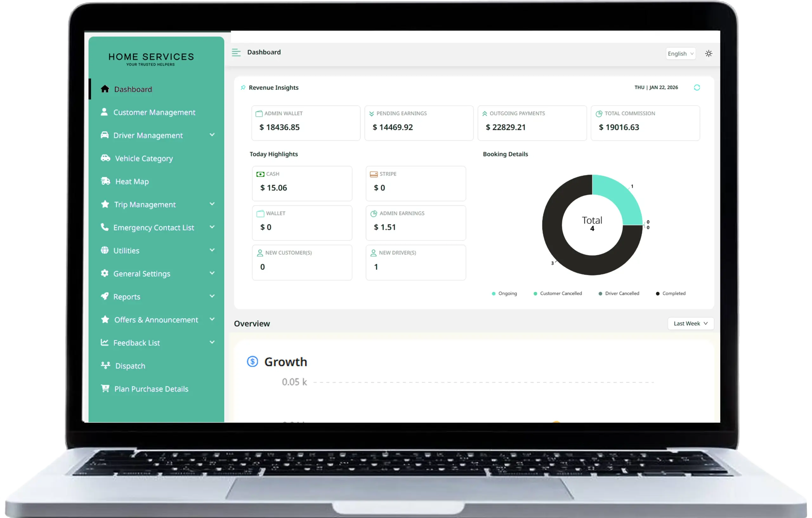Change Overview period using Last Week dropdown
This screenshot has height=518, width=812.
690,323
